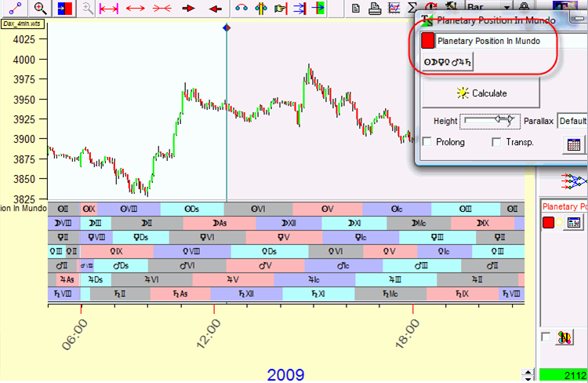Click the Calculate button
The height and width of the screenshot is (383, 588).
(481, 93)
